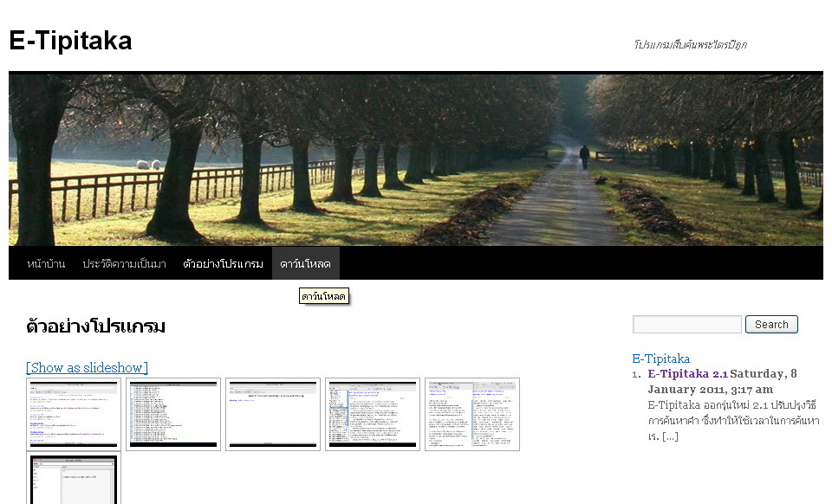Go to the หน้าบ้าน home menu item

(x=46, y=264)
